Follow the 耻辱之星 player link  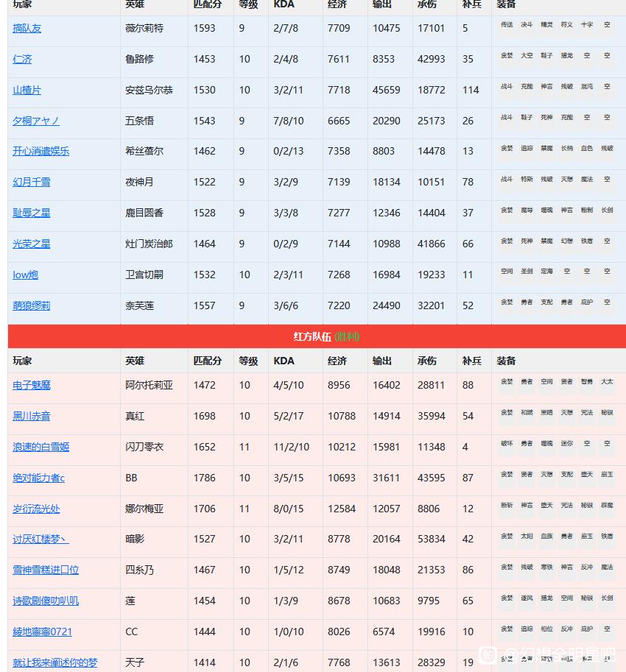31,213
